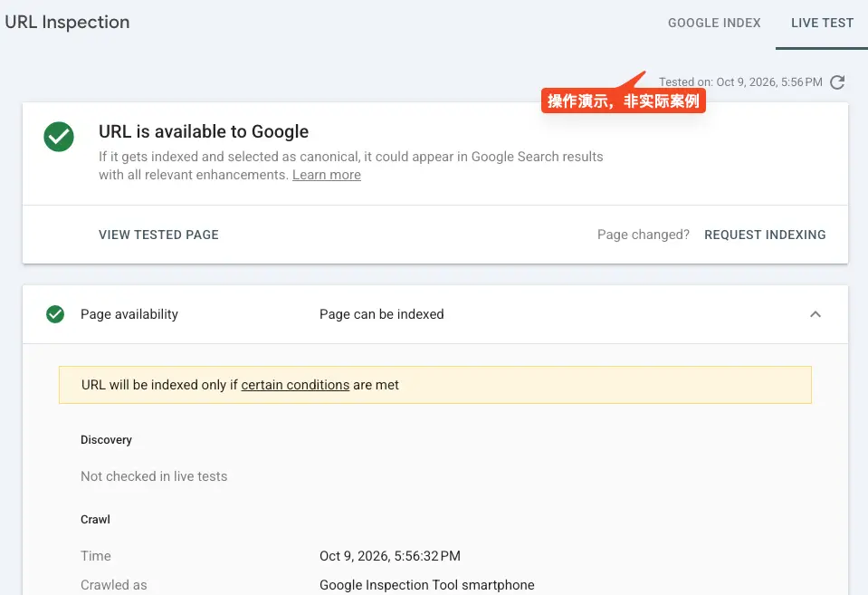Click the 'Crawled as' row label
Screen dimensions: 868x595
[113, 585]
